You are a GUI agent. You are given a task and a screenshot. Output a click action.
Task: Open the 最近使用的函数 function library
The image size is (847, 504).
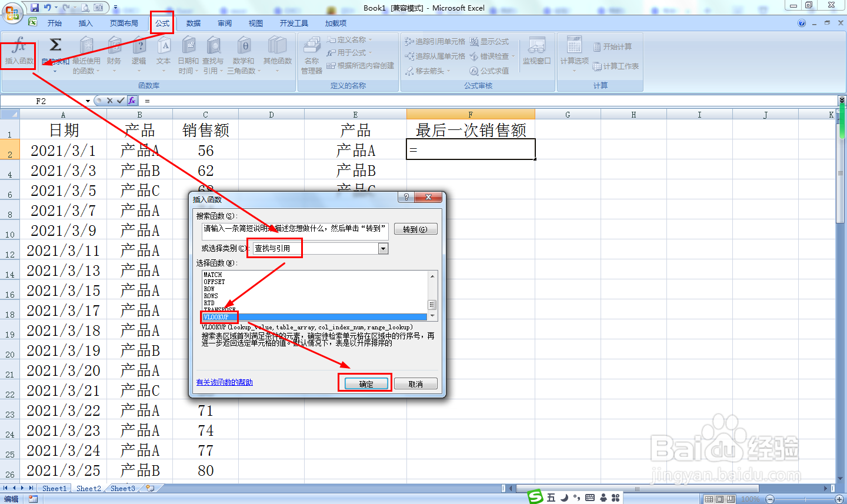point(86,56)
